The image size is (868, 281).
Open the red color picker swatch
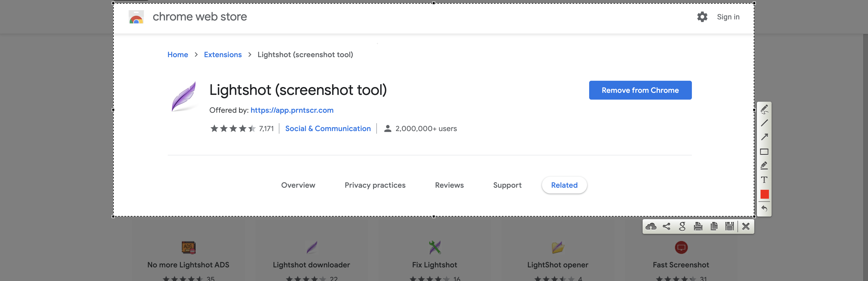tap(764, 194)
